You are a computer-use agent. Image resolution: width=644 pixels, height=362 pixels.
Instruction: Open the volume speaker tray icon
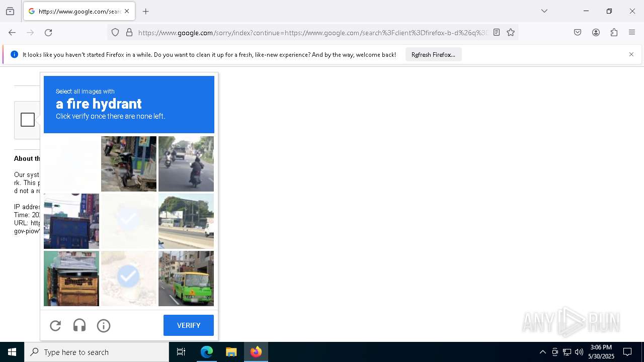pos(579,352)
